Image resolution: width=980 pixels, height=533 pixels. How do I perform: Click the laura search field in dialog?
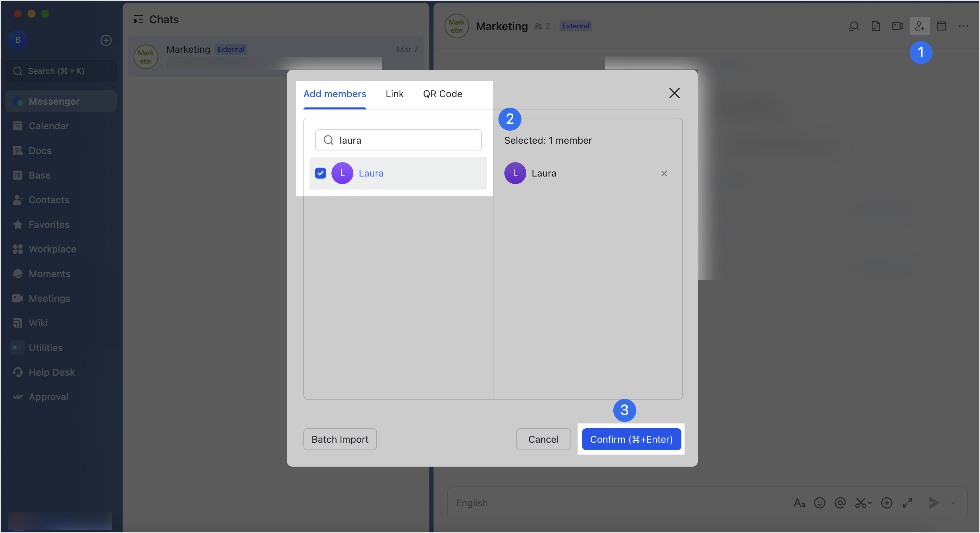click(x=398, y=140)
